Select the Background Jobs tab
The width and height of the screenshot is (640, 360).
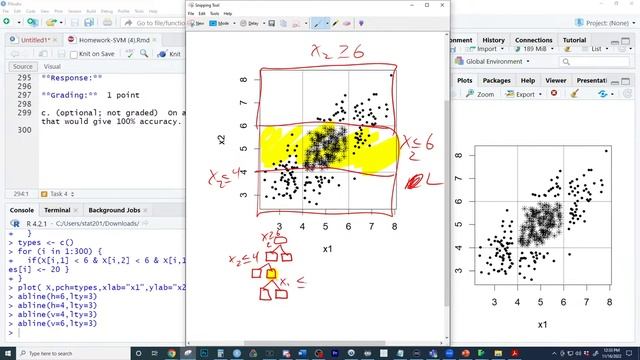point(114,210)
